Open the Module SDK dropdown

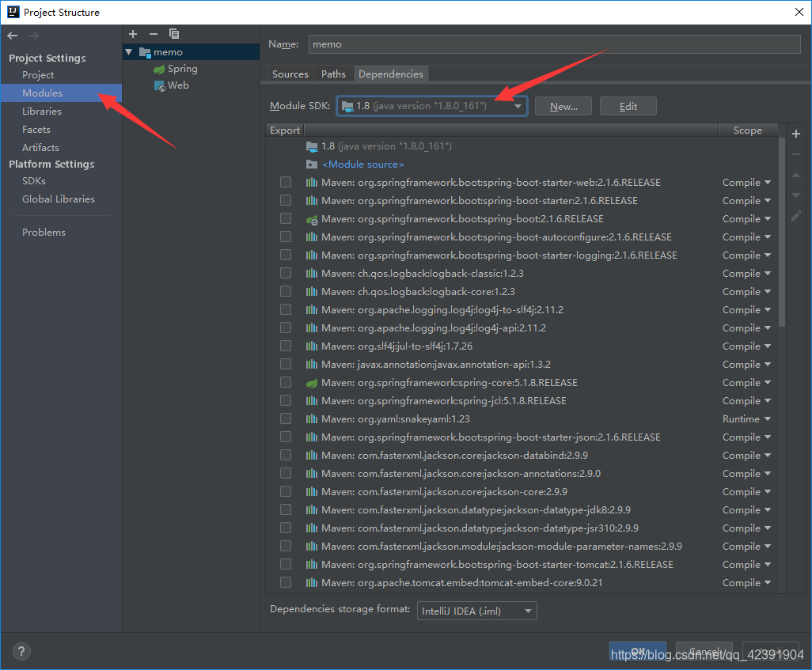[x=432, y=106]
